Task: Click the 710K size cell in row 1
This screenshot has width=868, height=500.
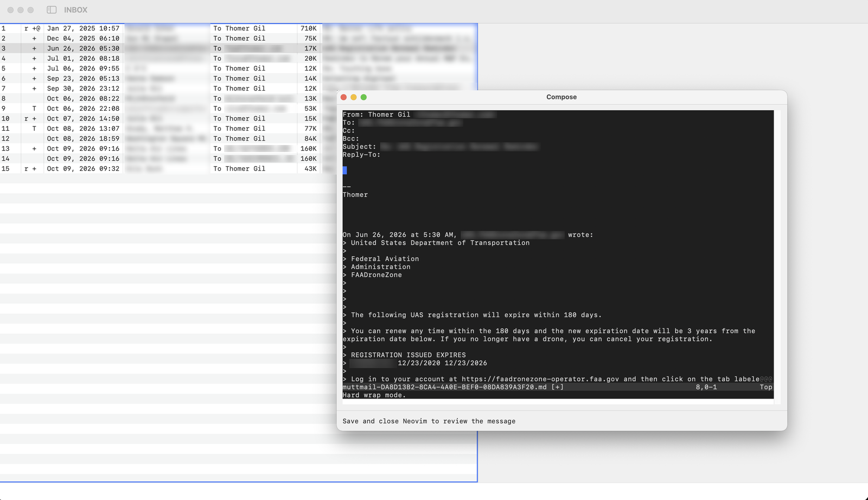Action: [x=309, y=28]
